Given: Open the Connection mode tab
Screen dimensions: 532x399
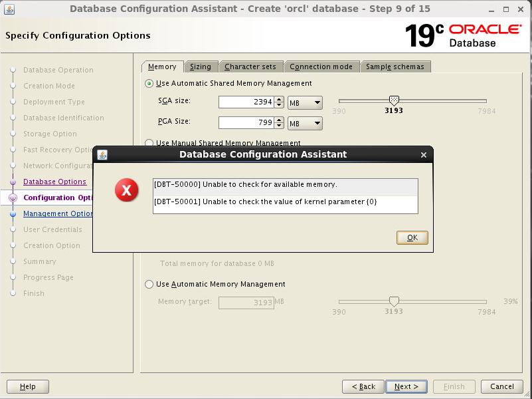Looking at the screenshot, I should pyautogui.click(x=321, y=66).
